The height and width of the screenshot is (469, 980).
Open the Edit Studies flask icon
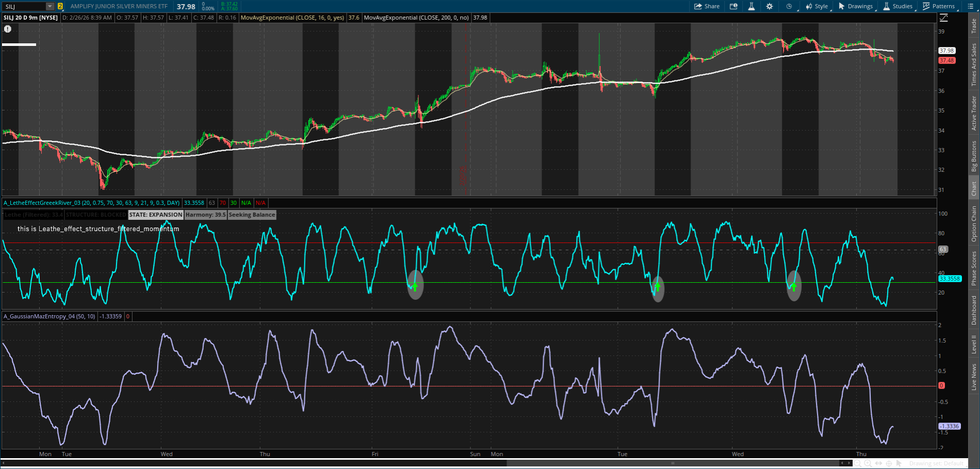[752, 6]
